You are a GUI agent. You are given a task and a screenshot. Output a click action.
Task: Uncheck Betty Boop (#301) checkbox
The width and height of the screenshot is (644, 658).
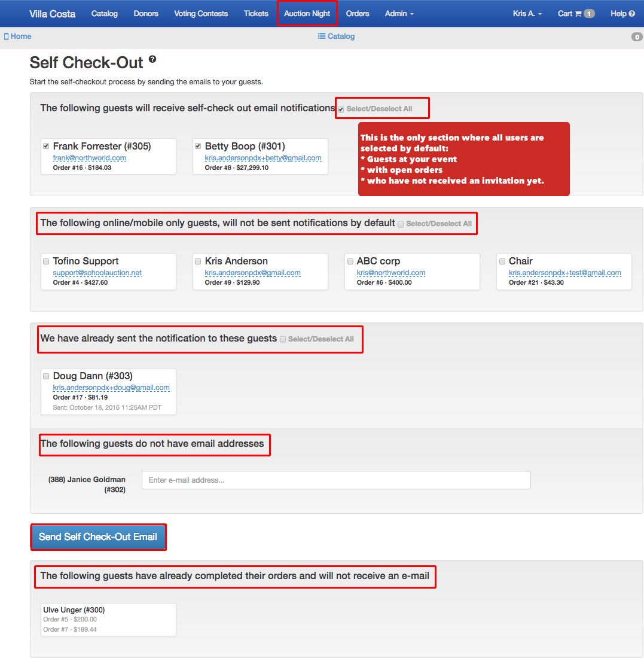(x=198, y=146)
